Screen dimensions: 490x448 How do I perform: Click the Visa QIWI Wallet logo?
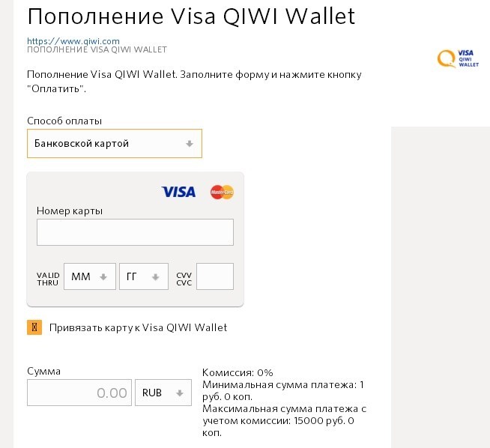[x=458, y=58]
